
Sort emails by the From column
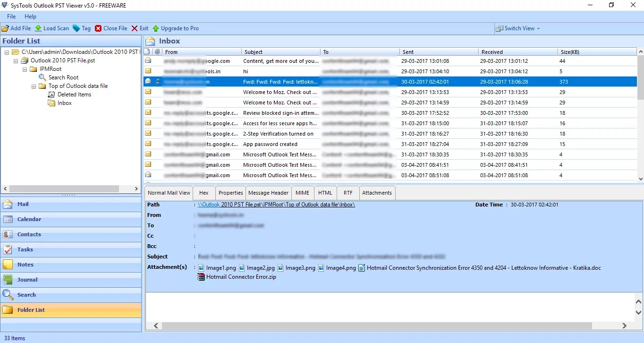tap(202, 52)
